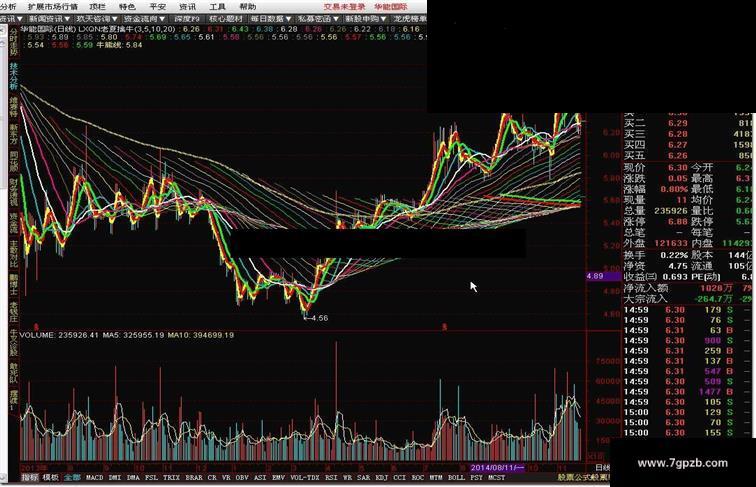Select the BOLL indicator
The width and height of the screenshot is (756, 487).
coord(456,477)
